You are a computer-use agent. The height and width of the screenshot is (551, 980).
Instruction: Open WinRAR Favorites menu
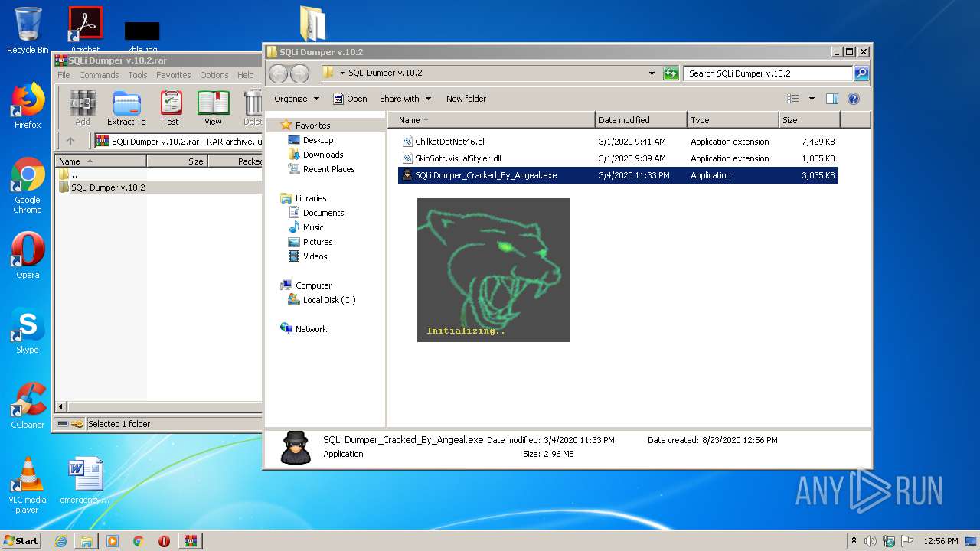tap(174, 75)
